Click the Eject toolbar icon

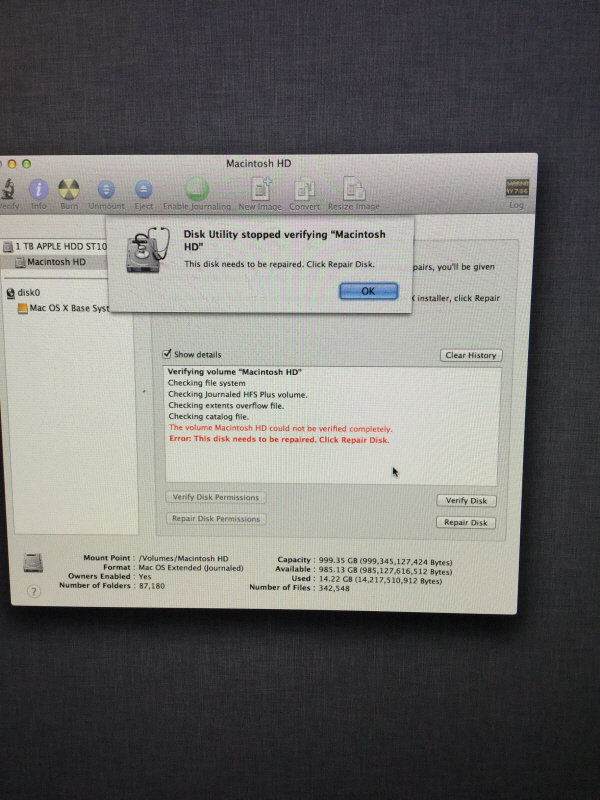point(143,189)
